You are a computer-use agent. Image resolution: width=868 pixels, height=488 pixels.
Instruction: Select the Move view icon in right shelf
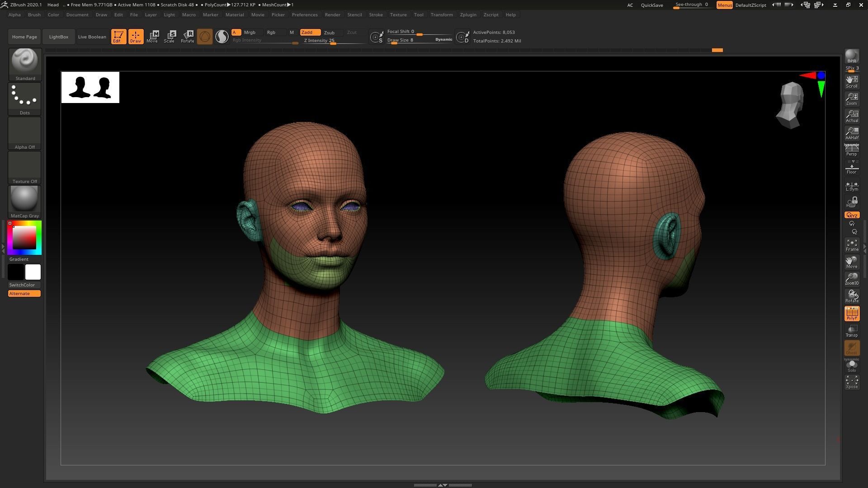click(852, 262)
